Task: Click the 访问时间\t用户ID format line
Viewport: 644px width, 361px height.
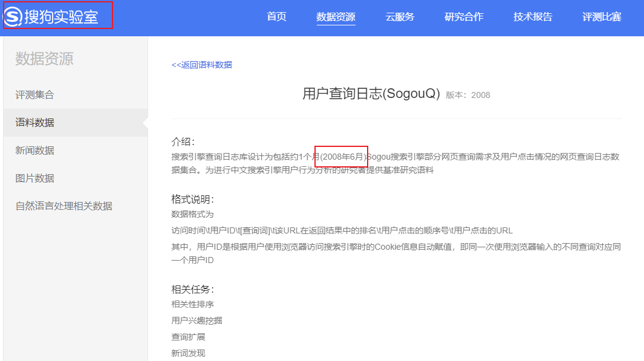Action: point(342,231)
